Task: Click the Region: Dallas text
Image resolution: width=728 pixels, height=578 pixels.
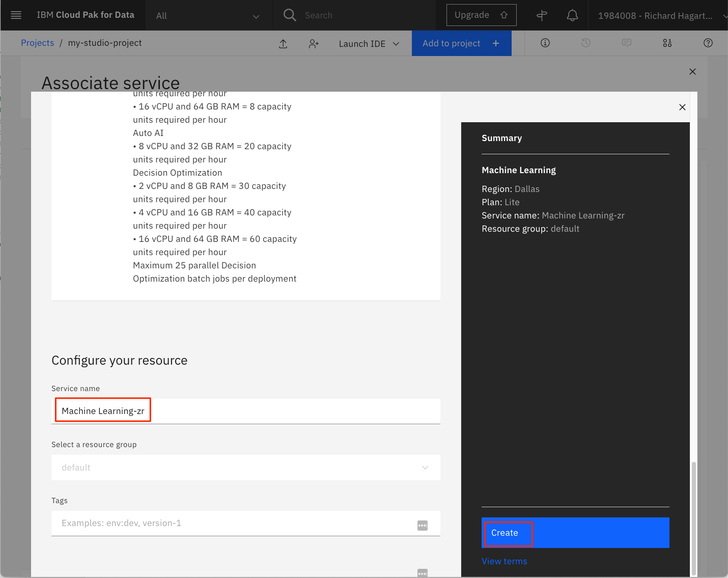Action: 511,189
